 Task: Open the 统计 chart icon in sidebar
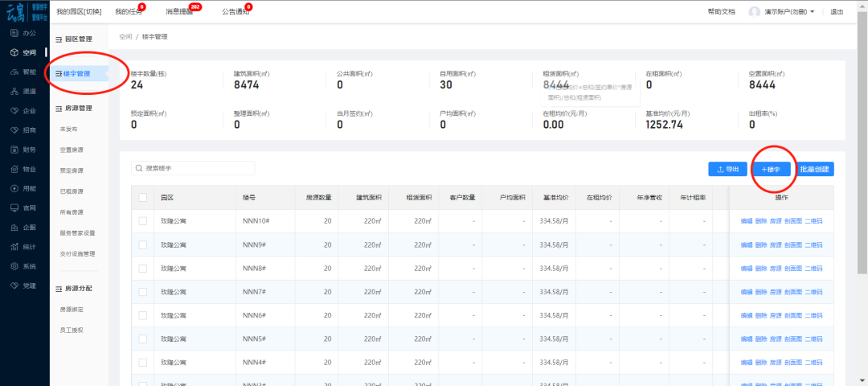(x=14, y=247)
